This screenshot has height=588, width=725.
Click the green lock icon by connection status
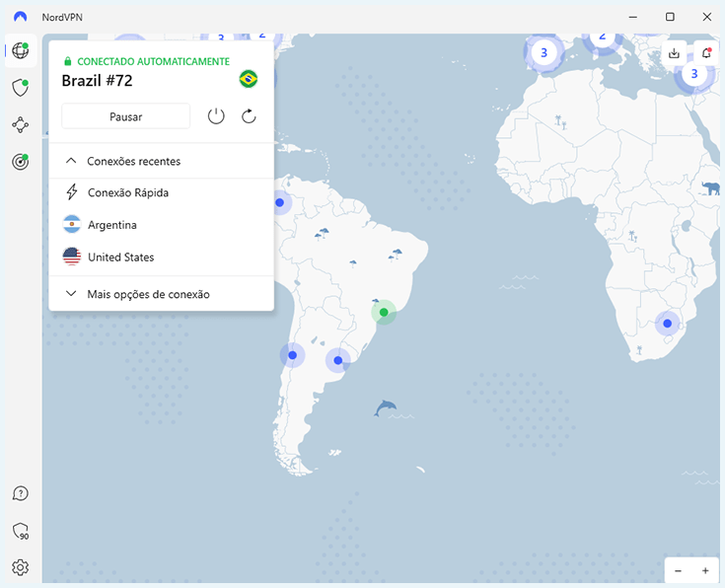click(x=67, y=61)
